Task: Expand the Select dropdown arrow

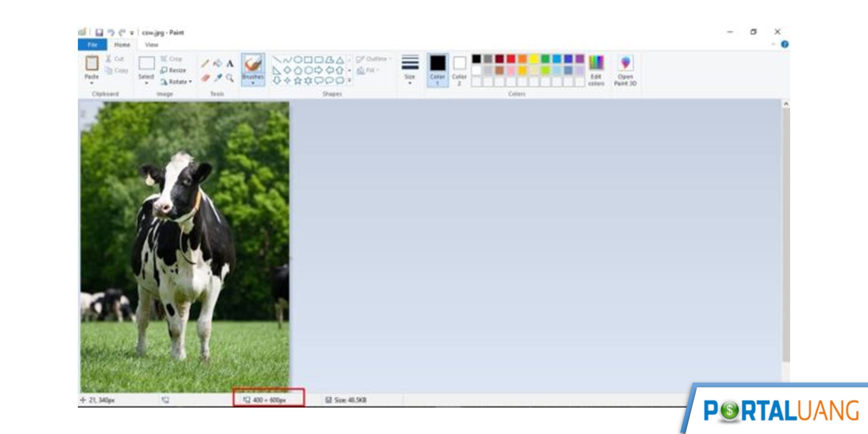Action: point(146,83)
